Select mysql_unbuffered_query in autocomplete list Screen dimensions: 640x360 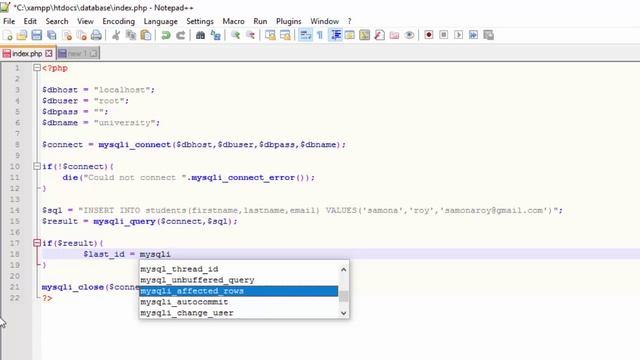click(x=239, y=280)
